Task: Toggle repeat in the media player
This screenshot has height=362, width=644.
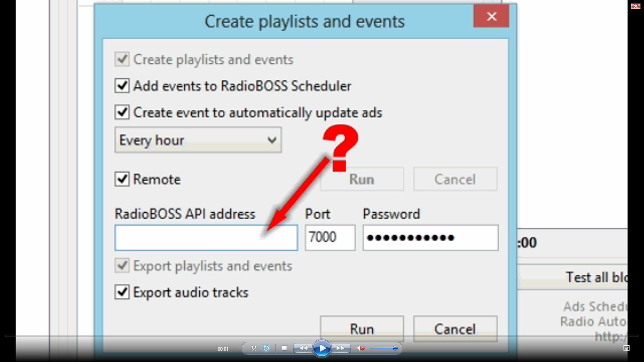Action: click(266, 348)
